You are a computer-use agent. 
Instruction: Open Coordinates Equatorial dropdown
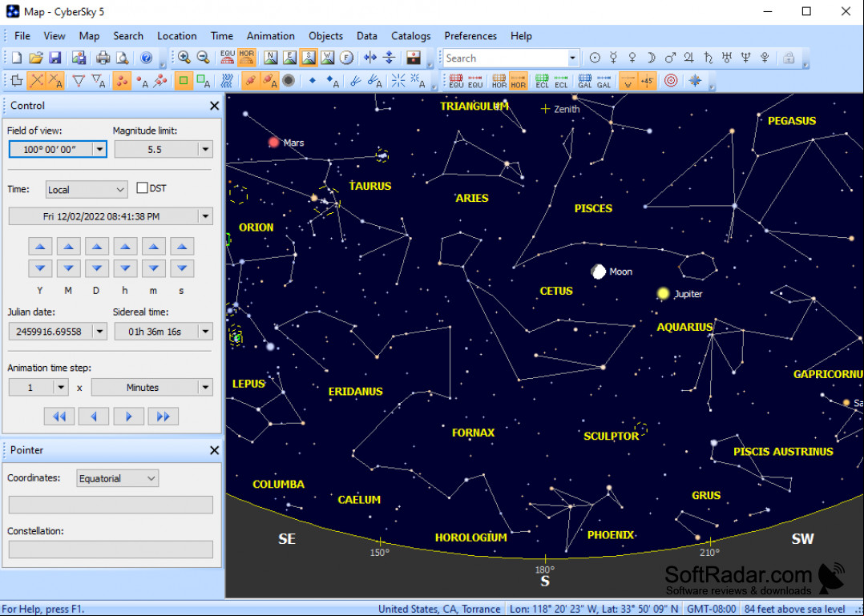pos(117,478)
